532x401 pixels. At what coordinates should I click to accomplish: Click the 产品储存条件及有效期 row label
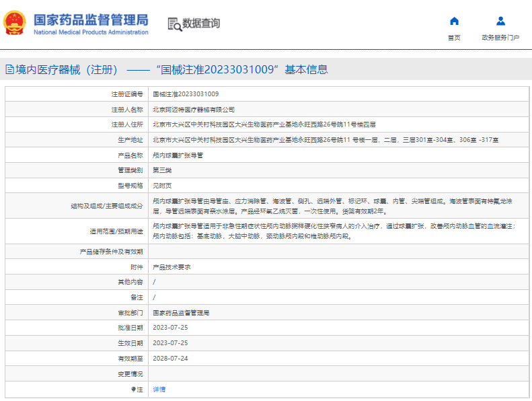point(111,252)
